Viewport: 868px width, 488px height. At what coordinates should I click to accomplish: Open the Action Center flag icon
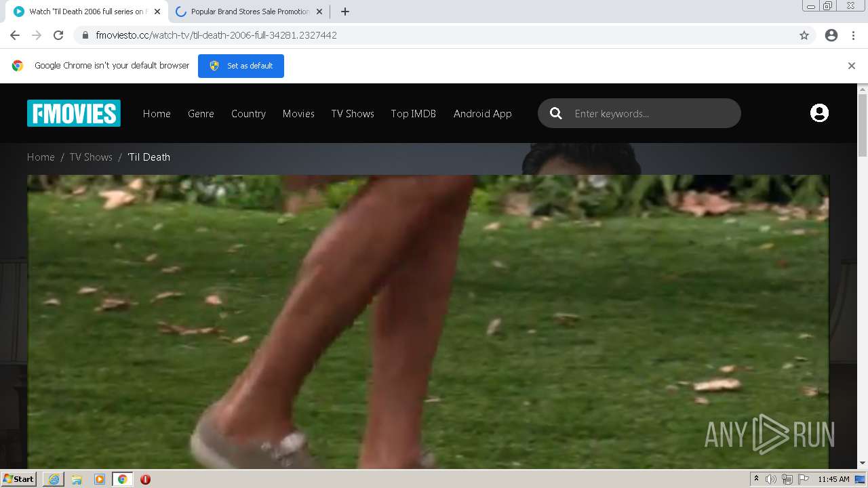tap(804, 479)
